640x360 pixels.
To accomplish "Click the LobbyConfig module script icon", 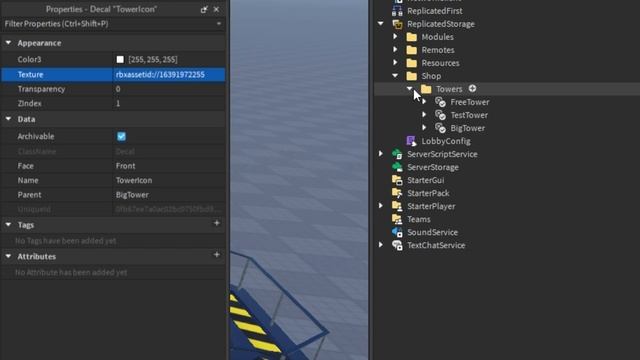I will 411,141.
